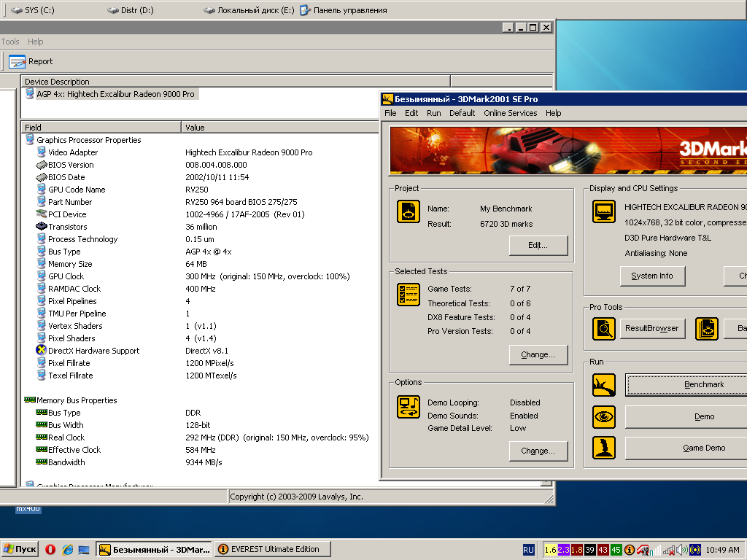Click the Demo button
The height and width of the screenshot is (560, 747).
pos(686,416)
